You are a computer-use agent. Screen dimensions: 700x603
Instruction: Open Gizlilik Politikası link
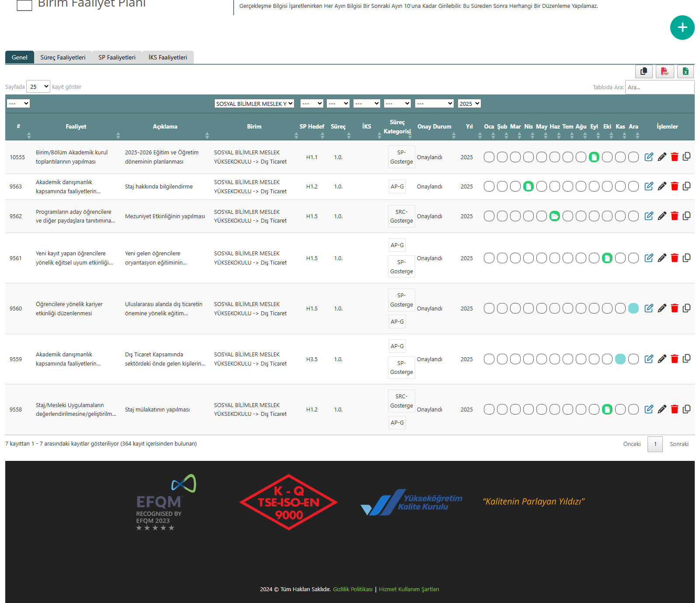(353, 589)
